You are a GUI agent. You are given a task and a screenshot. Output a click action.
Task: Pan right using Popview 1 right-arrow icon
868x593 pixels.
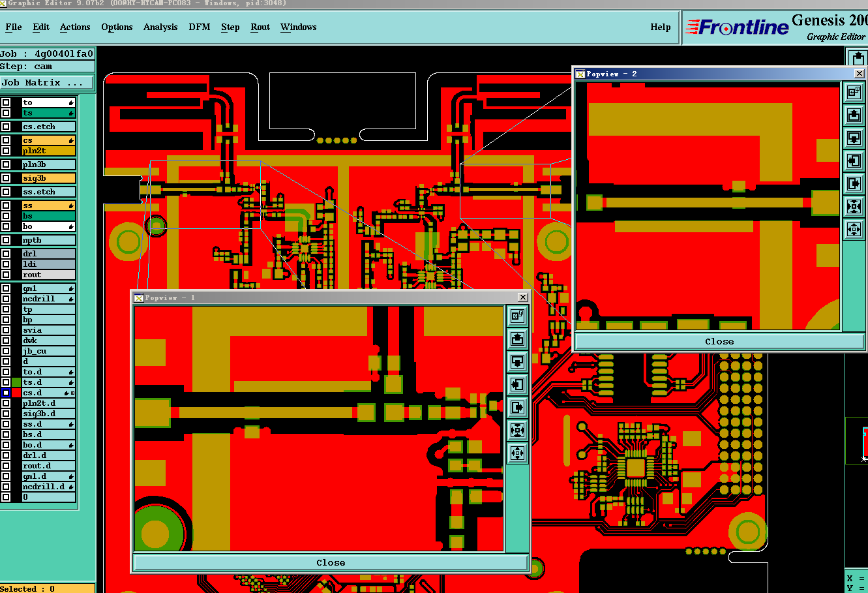[518, 407]
